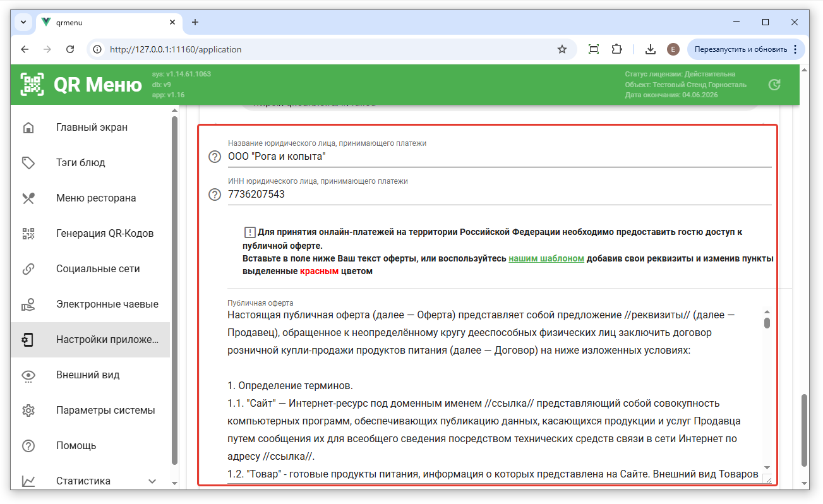Screen dimensions: 823x504
Task: Click the browser address bar URL
Action: tap(176, 49)
